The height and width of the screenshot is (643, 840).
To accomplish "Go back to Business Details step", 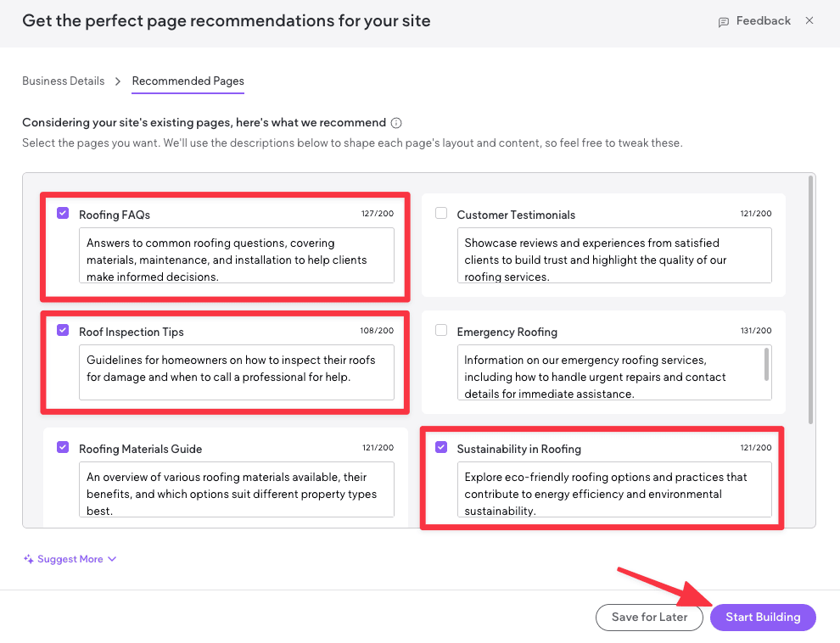I will (63, 81).
